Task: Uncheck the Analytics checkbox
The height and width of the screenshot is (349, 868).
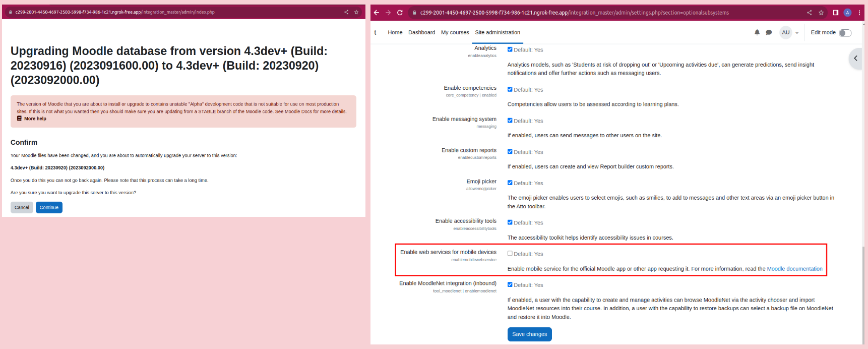Action: point(510,49)
